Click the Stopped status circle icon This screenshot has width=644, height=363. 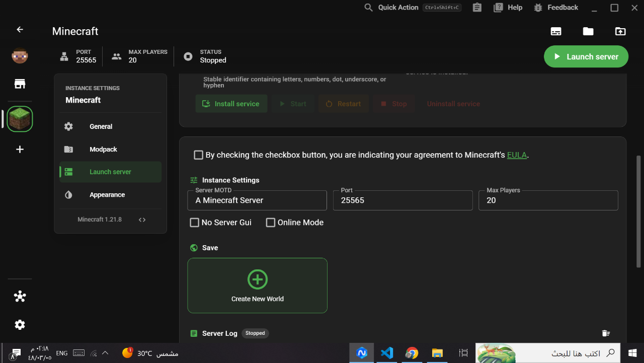tap(188, 56)
